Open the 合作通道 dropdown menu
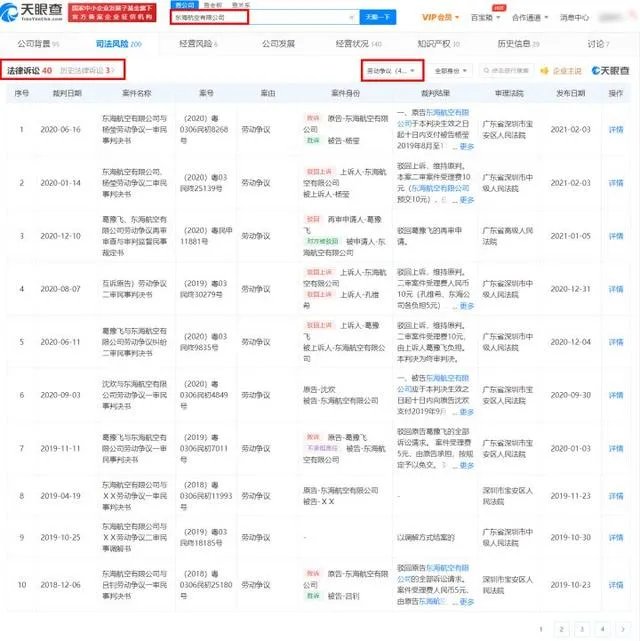The image size is (640, 641). (530, 18)
